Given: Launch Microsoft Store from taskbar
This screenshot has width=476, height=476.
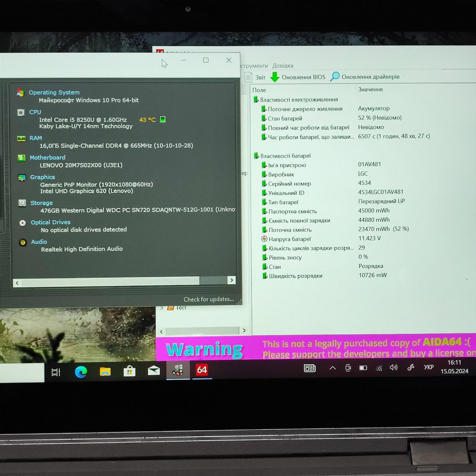Looking at the screenshot, I should point(129,371).
